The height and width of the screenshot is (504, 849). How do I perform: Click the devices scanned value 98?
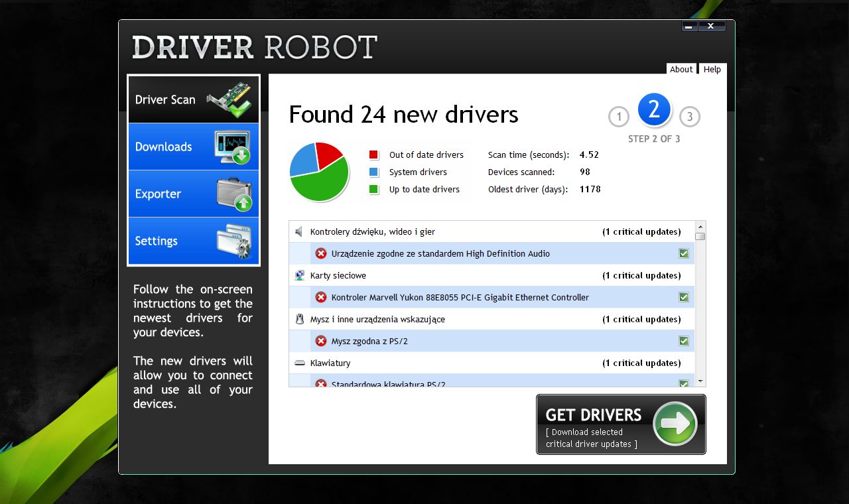[x=584, y=172]
